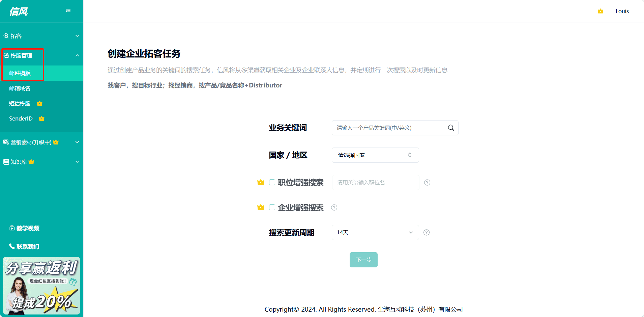The width and height of the screenshot is (644, 317).
Task: Open 邮件模版 submenu item
Action: (41, 73)
